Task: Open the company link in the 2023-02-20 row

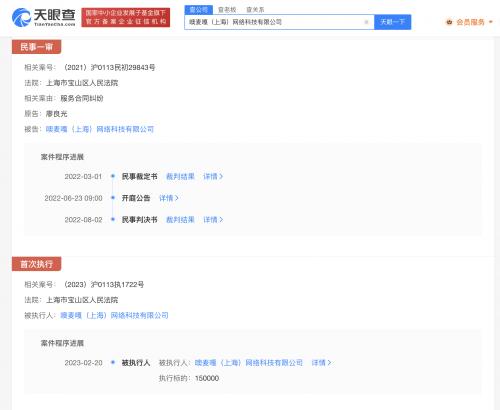Action: pos(249,363)
